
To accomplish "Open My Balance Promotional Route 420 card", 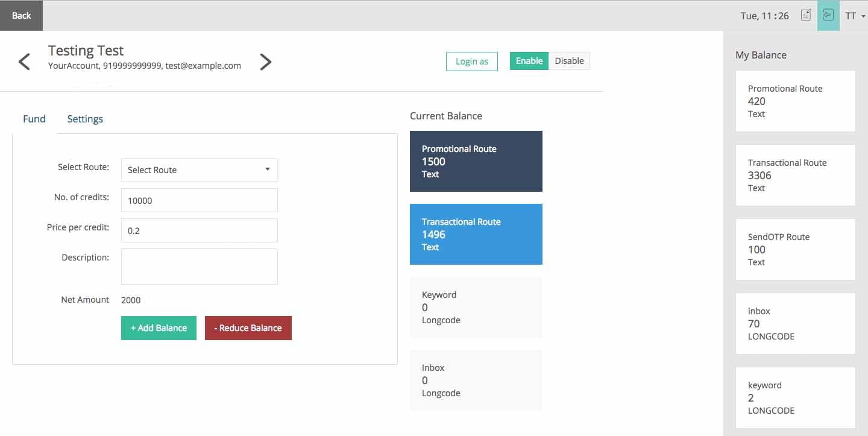I will [796, 101].
